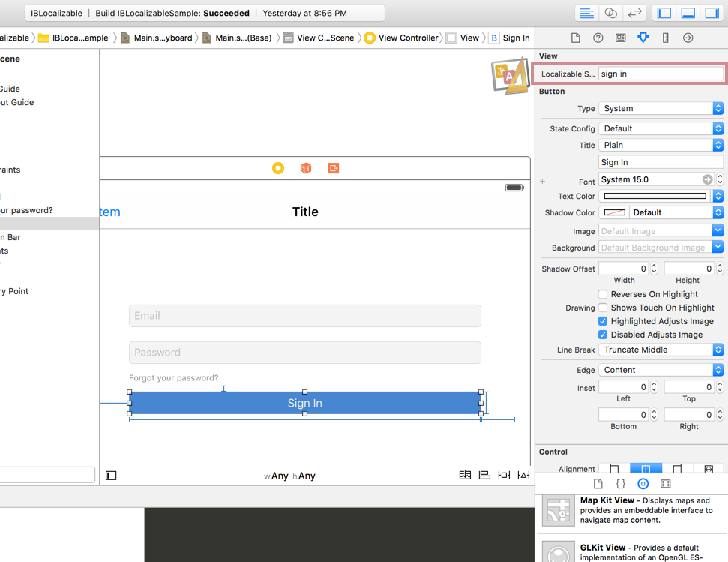Set control alignment to horizontal fill
728x562 pixels.
pyautogui.click(x=708, y=469)
